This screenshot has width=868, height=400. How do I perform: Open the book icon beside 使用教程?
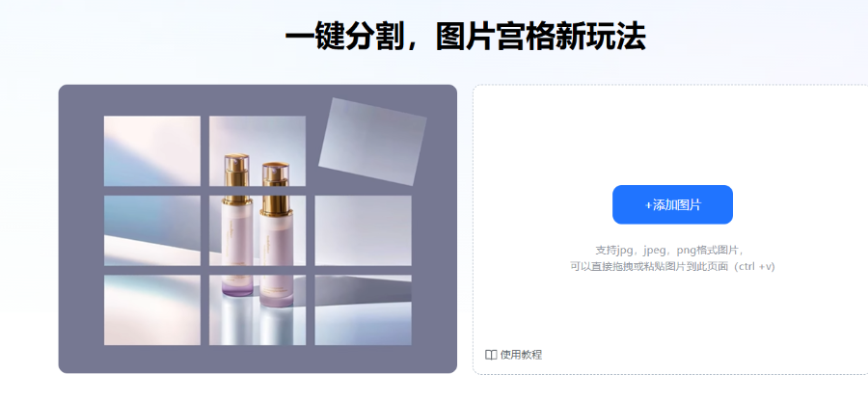pos(491,356)
